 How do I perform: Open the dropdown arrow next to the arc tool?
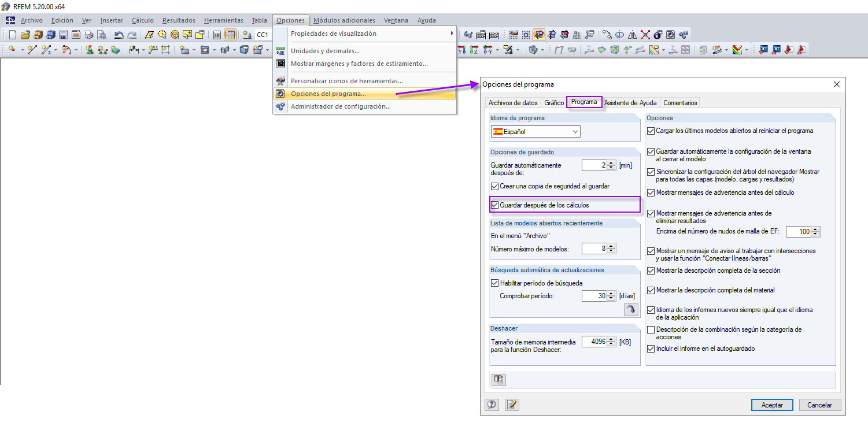[x=76, y=50]
